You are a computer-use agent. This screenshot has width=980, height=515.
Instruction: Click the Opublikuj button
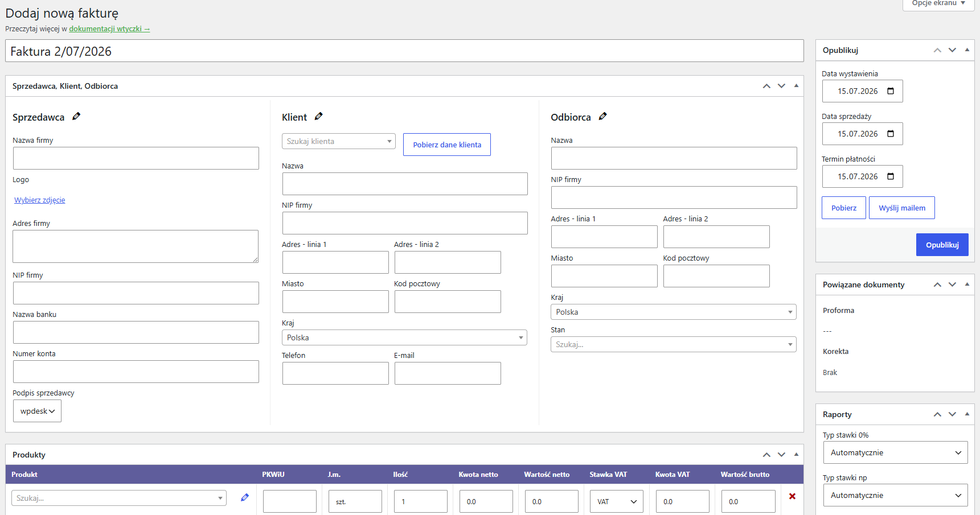[x=942, y=245]
